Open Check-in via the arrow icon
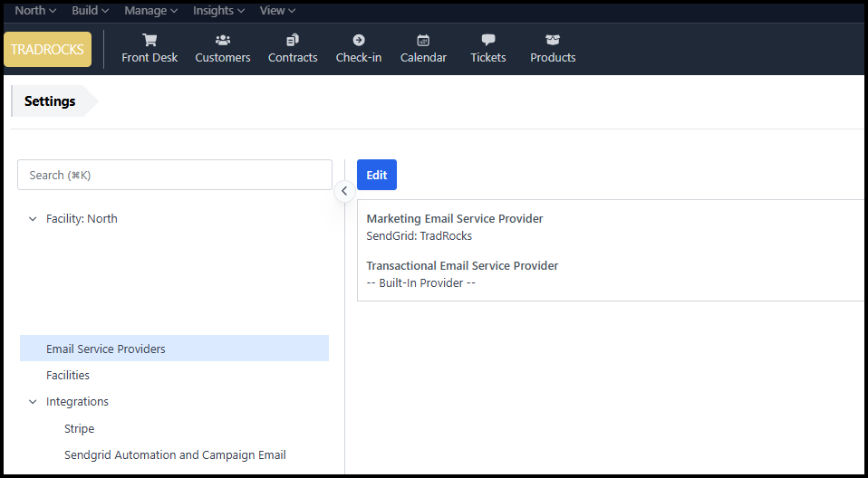Viewport: 868px width, 478px height. click(359, 40)
